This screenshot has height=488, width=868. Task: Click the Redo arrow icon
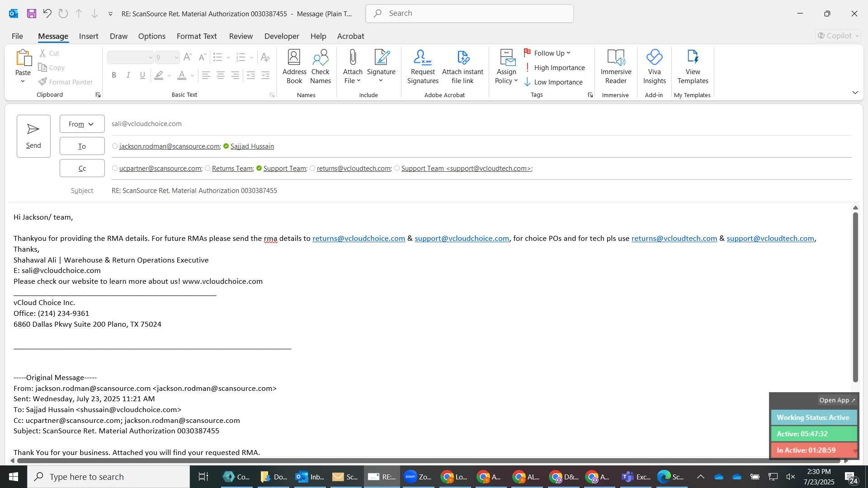(x=63, y=14)
